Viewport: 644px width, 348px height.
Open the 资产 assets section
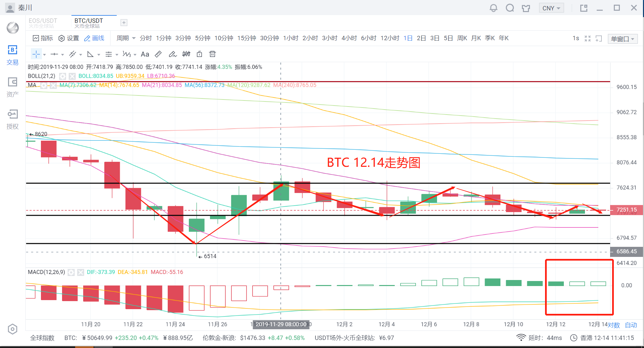12,87
